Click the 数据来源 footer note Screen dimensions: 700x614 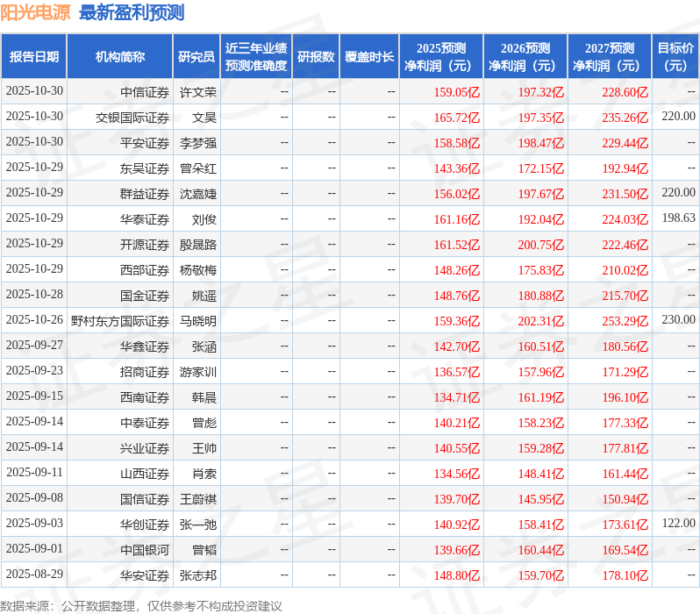coord(141,606)
